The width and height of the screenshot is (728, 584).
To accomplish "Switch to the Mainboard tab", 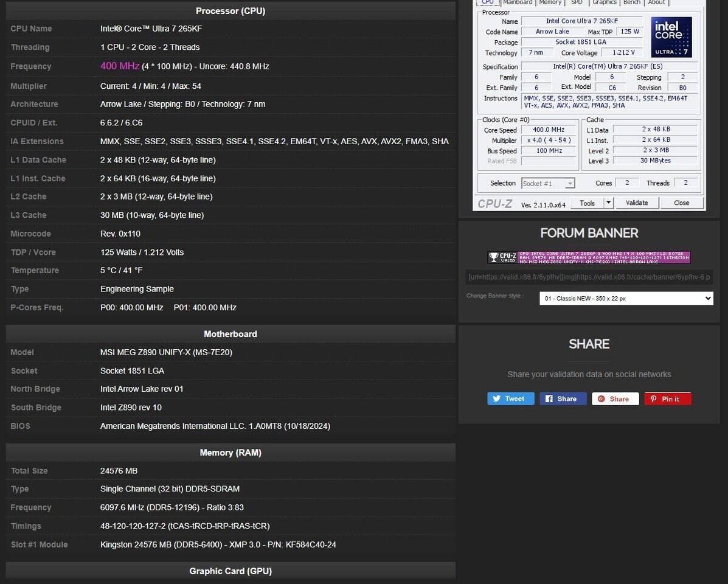I will pyautogui.click(x=518, y=2).
